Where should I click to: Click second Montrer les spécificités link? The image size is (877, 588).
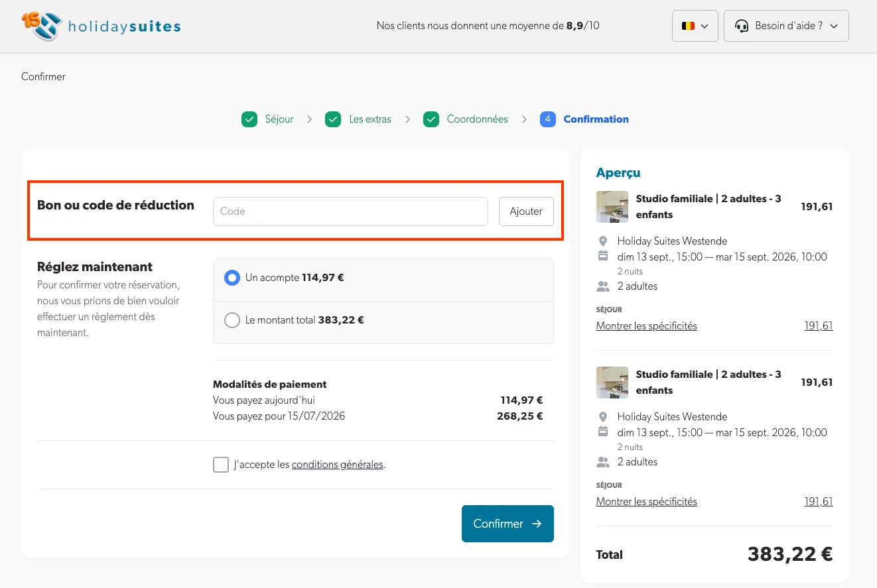pos(647,502)
